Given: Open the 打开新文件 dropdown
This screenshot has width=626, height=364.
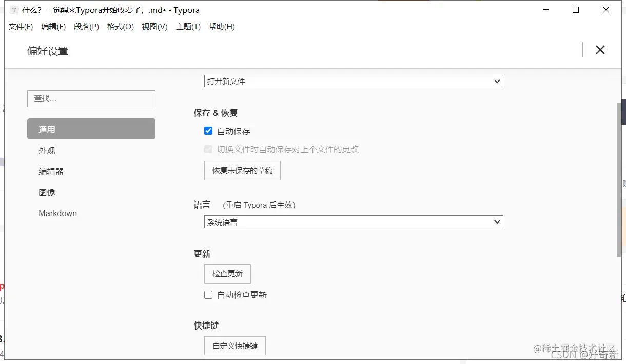Looking at the screenshot, I should [353, 81].
